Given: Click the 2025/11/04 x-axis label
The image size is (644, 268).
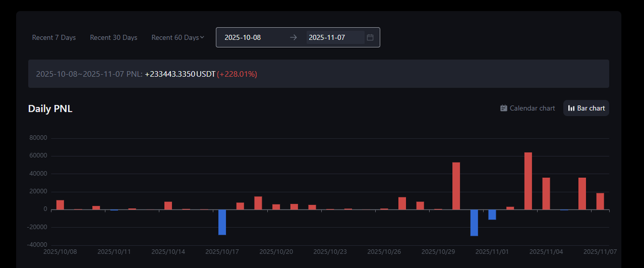Looking at the screenshot, I should pos(546,251).
